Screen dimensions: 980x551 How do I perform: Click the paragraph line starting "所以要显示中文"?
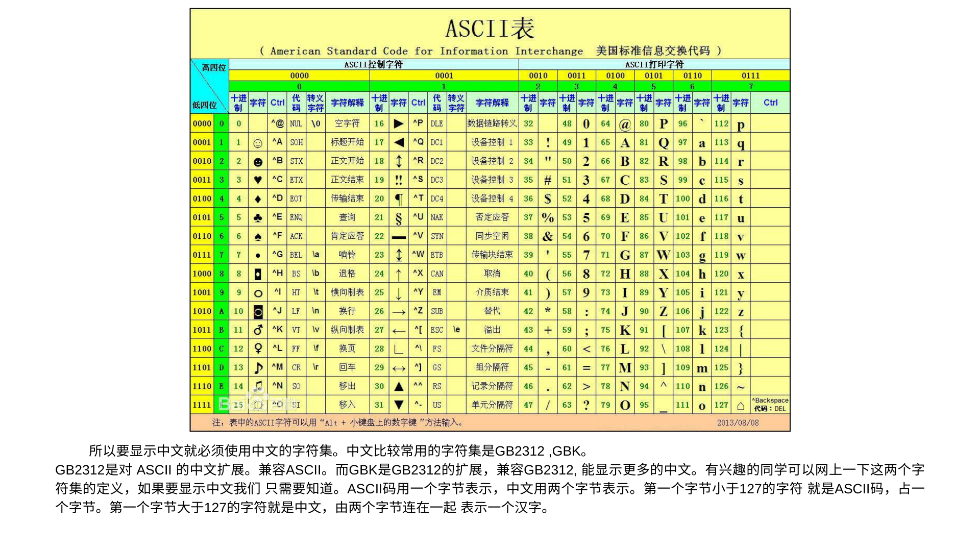pos(340,451)
